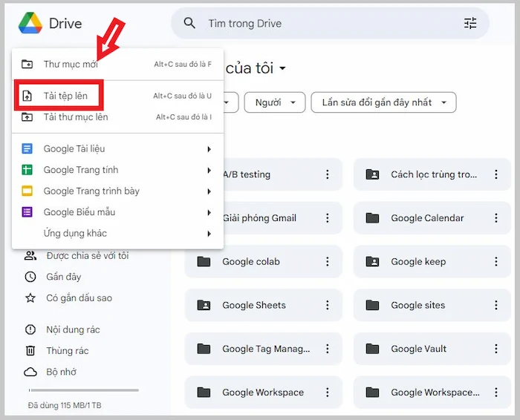Click the file upload icon
The height and width of the screenshot is (420, 520).
27,96
